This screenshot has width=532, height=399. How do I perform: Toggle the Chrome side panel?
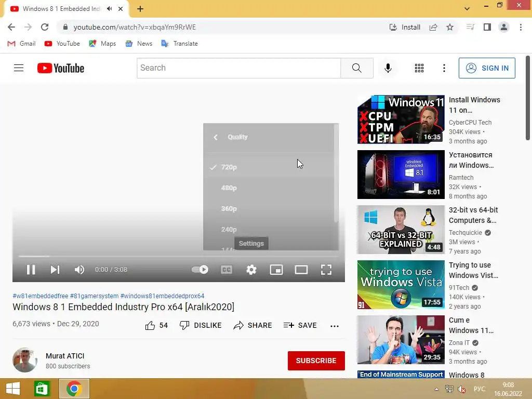click(x=487, y=27)
